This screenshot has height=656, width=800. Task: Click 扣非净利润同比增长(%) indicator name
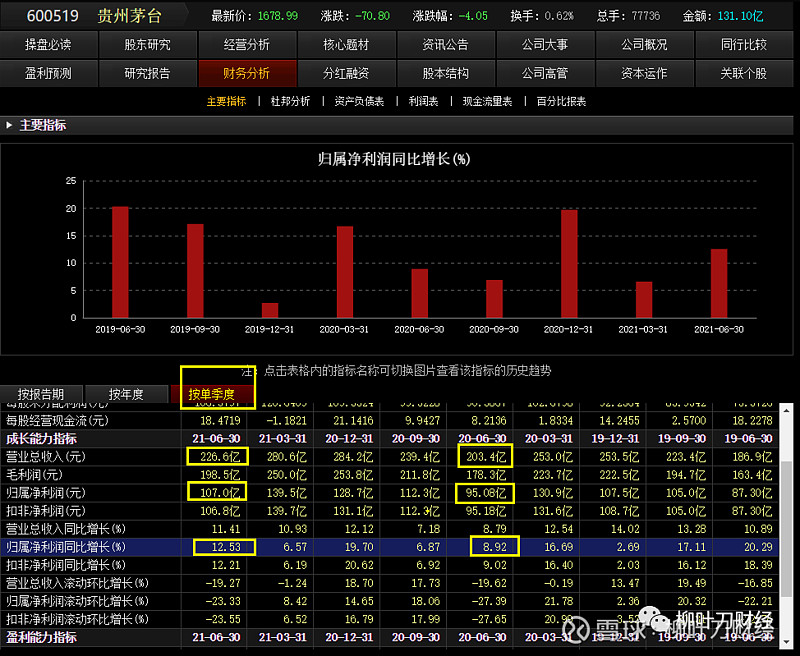pyautogui.click(x=65, y=565)
